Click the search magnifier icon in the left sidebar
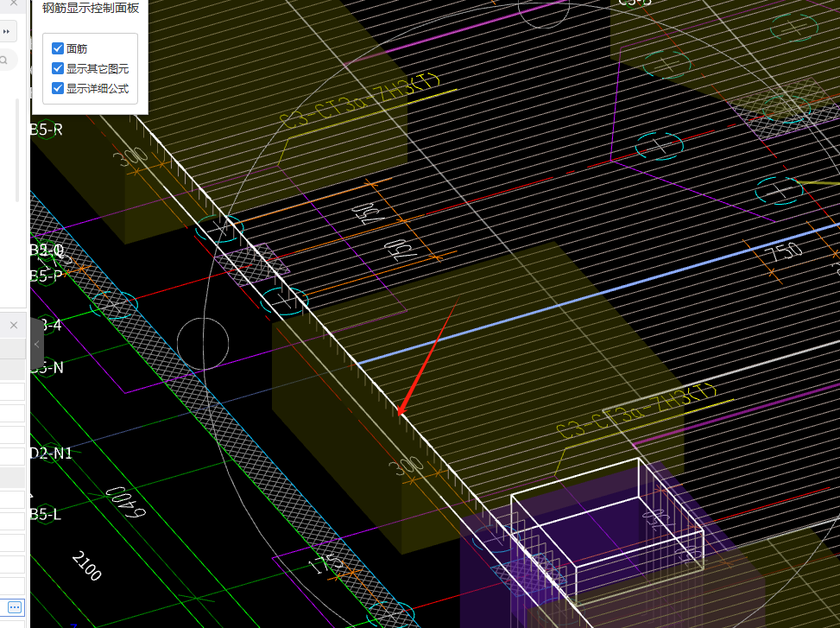This screenshot has height=628, width=840. pyautogui.click(x=3, y=60)
